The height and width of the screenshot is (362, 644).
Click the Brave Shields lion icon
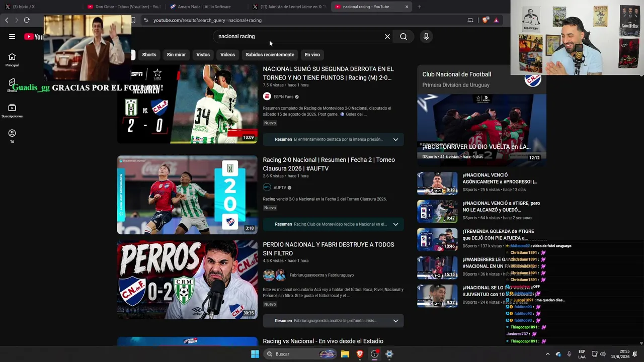pyautogui.click(x=485, y=20)
